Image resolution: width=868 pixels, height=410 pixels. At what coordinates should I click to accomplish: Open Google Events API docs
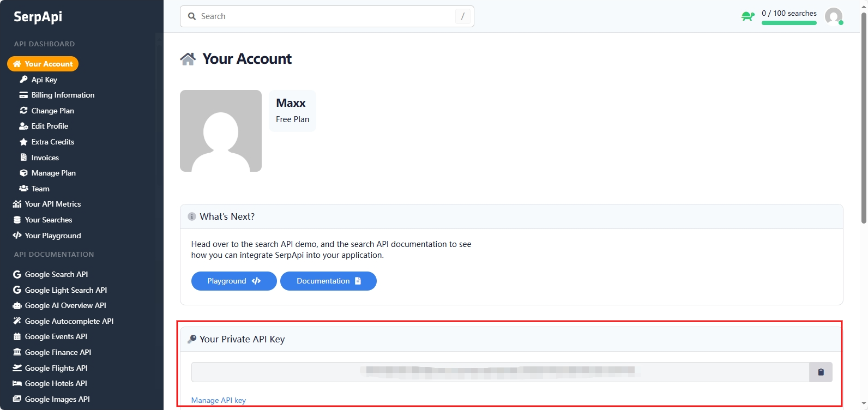[x=56, y=336]
